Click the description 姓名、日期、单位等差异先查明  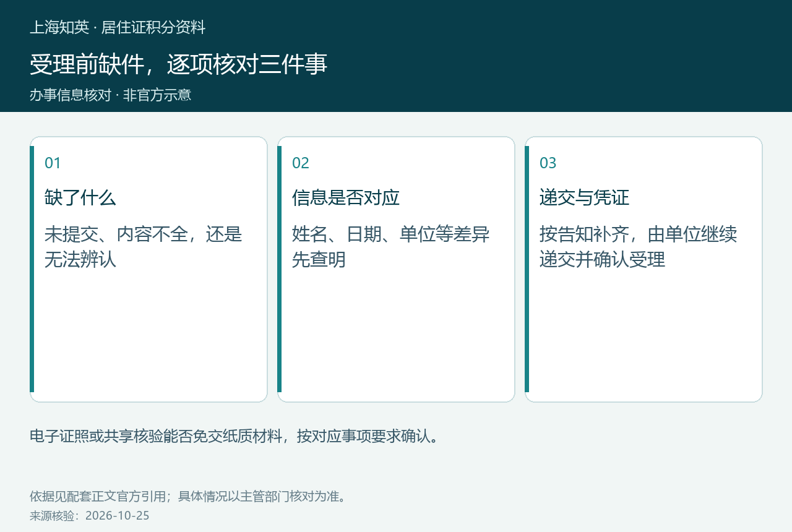pos(391,247)
